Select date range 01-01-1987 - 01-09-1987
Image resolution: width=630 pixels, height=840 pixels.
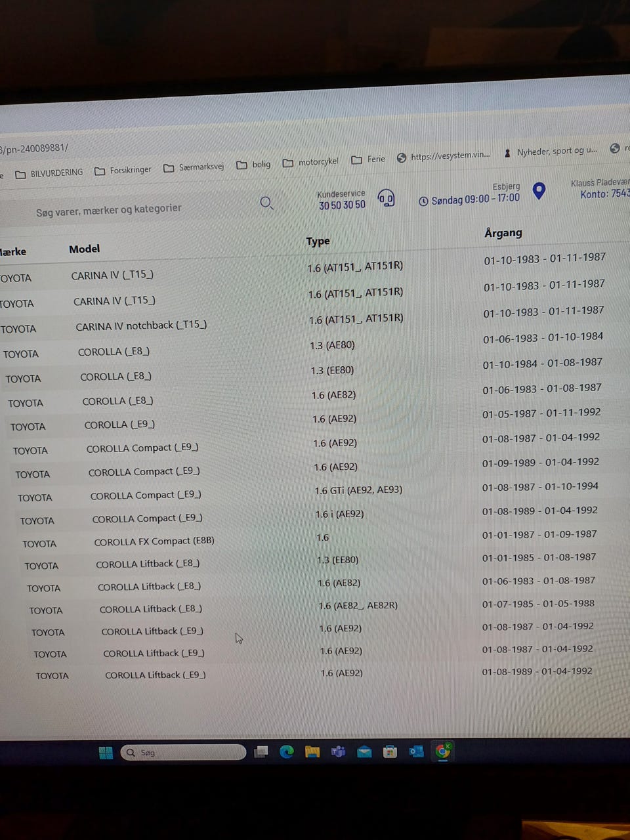(539, 534)
